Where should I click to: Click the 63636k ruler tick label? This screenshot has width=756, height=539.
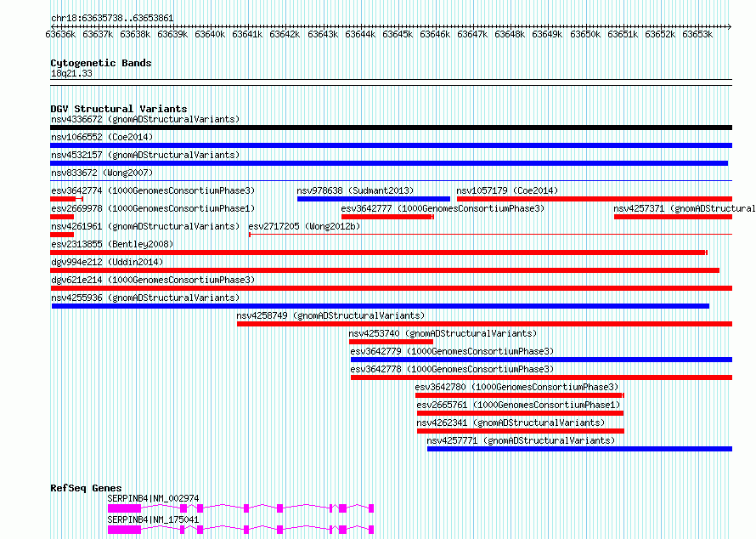tap(60, 34)
